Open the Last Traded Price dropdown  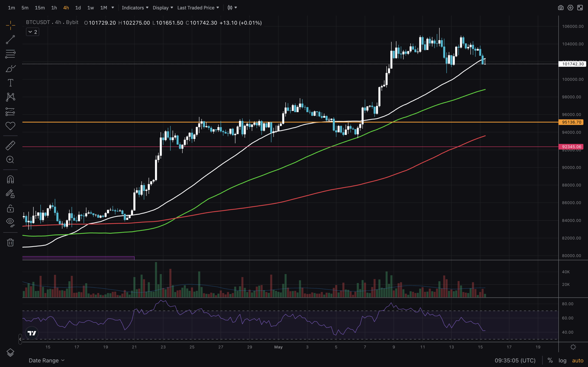click(x=198, y=8)
